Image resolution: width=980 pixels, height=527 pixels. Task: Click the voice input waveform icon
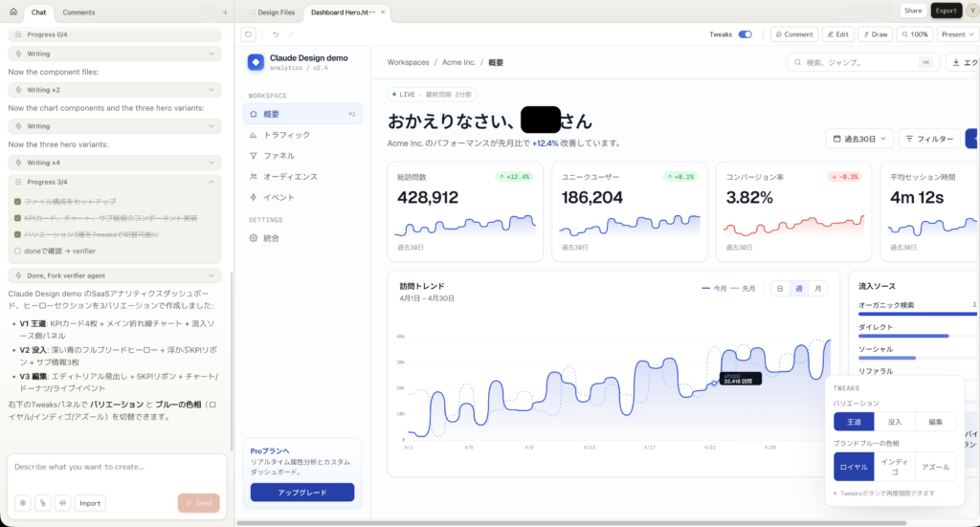[62, 503]
